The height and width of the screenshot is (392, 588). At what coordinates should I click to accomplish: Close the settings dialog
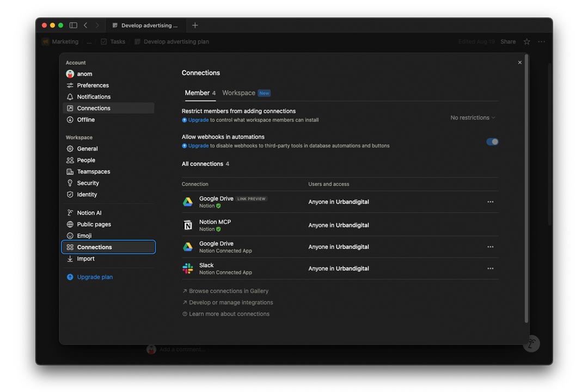coord(520,62)
